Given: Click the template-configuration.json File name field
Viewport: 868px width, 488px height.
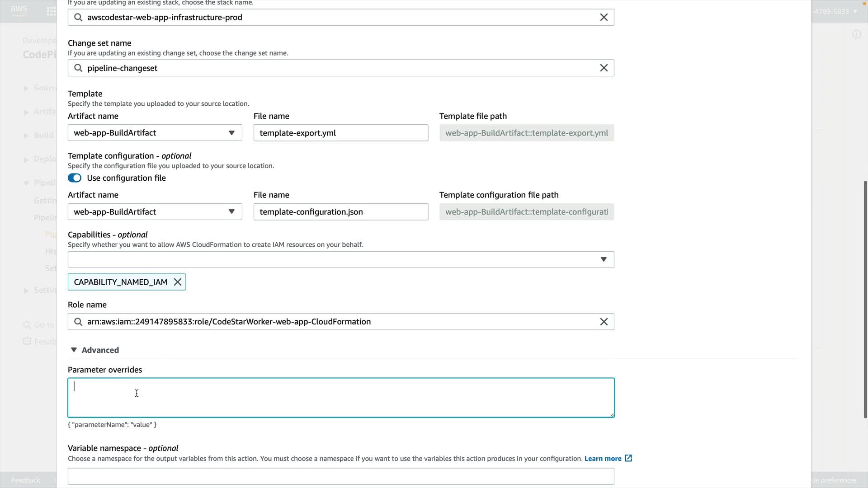Looking at the screenshot, I should [x=340, y=212].
